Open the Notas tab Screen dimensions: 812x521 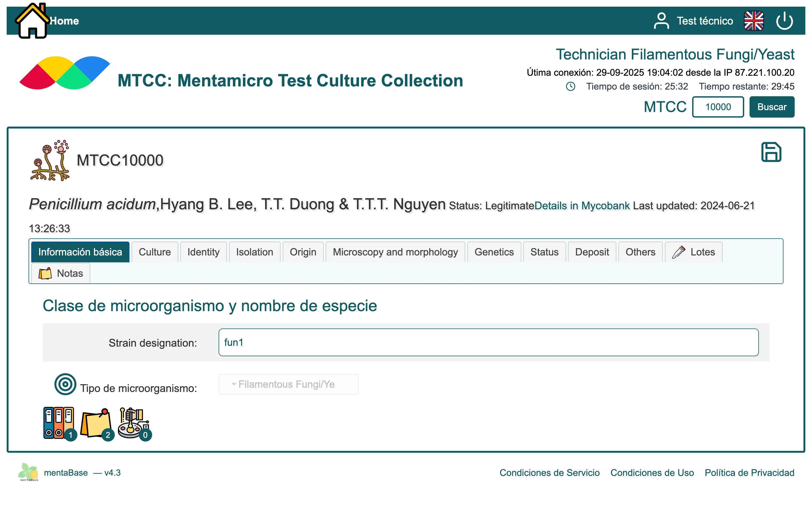[61, 273]
